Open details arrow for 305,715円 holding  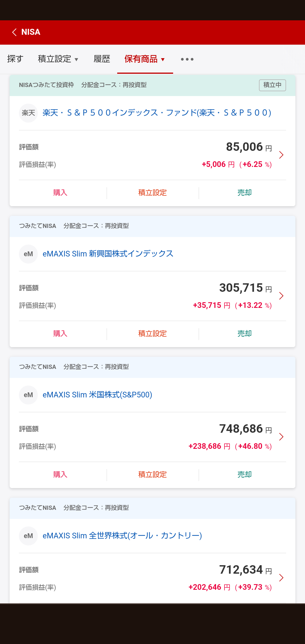[281, 296]
